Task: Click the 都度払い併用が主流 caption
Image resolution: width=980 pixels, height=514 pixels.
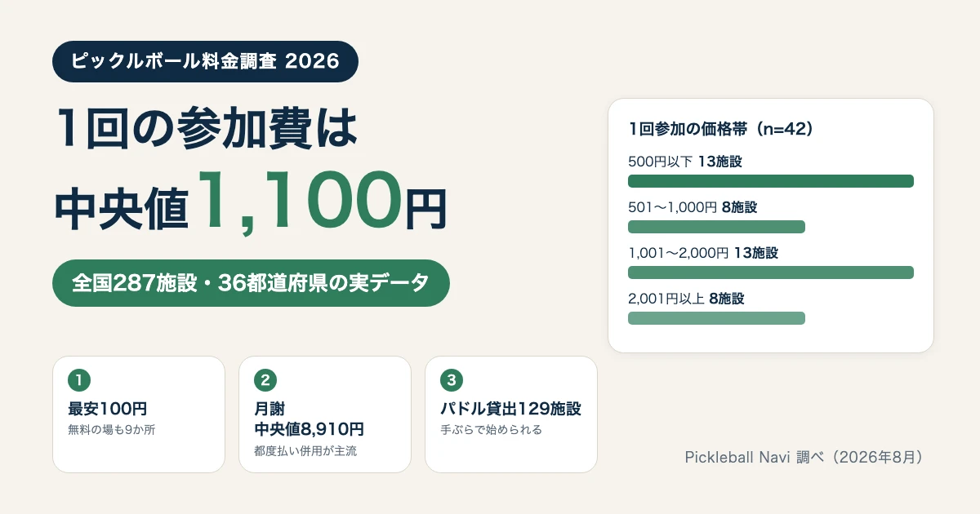Action: pyautogui.click(x=305, y=450)
